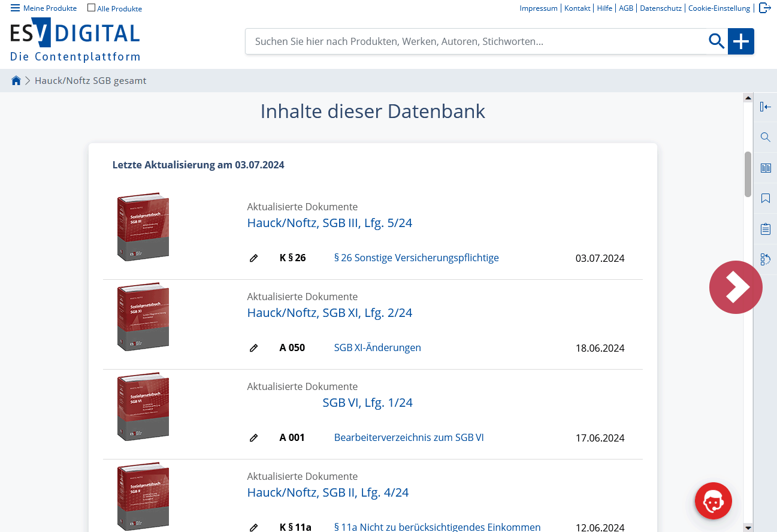Viewport: 777px width, 532px height.
Task: Click the A 050 label
Action: (292, 347)
